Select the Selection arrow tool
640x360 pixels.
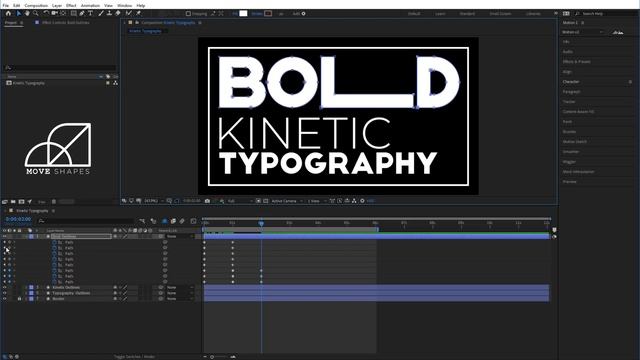click(18, 13)
